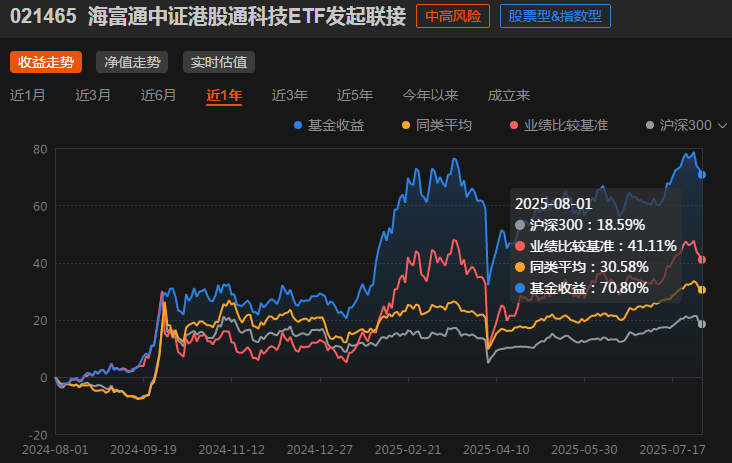
Task: Click the red 业绩比较基准 legend dot
Action: pyautogui.click(x=514, y=125)
